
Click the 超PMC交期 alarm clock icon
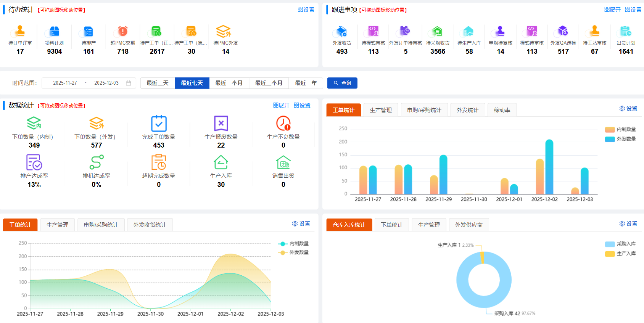coord(123,31)
